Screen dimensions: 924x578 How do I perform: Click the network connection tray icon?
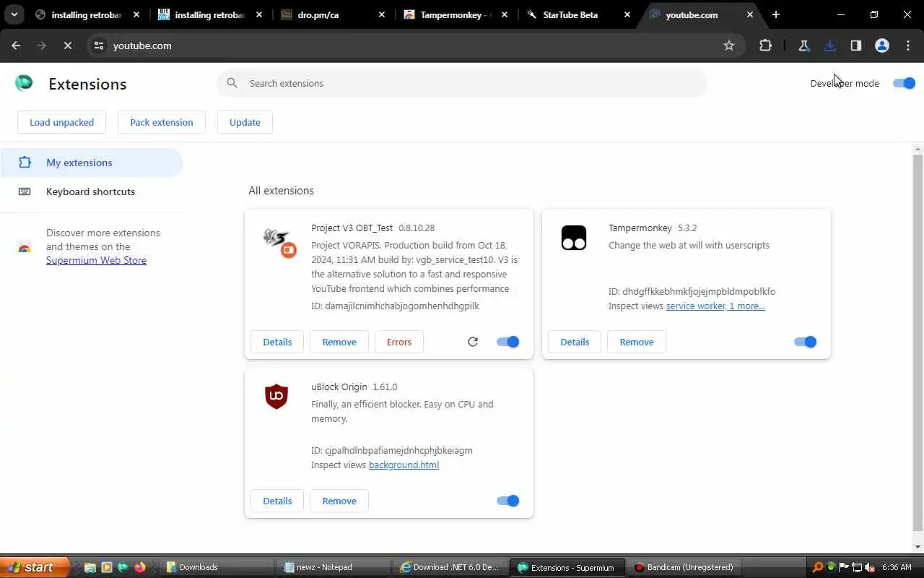coord(857,567)
